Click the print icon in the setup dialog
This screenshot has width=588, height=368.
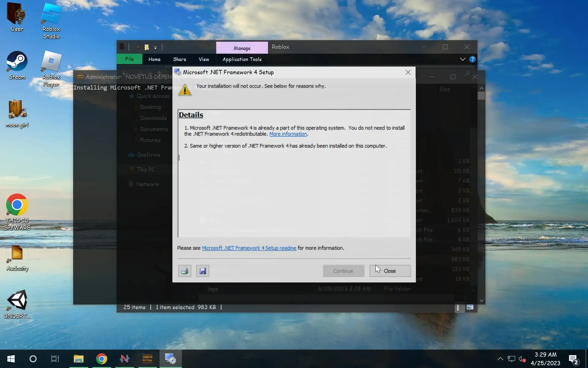[185, 271]
